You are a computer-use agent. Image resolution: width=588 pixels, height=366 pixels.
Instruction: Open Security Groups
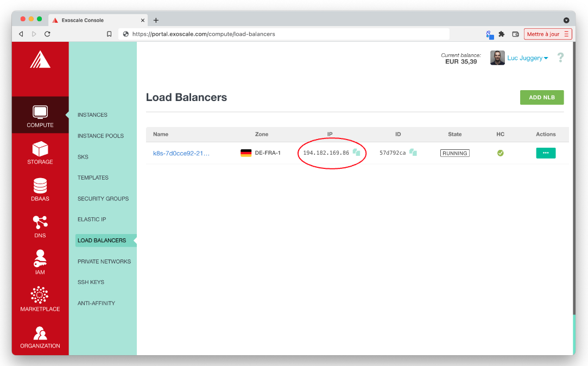103,198
